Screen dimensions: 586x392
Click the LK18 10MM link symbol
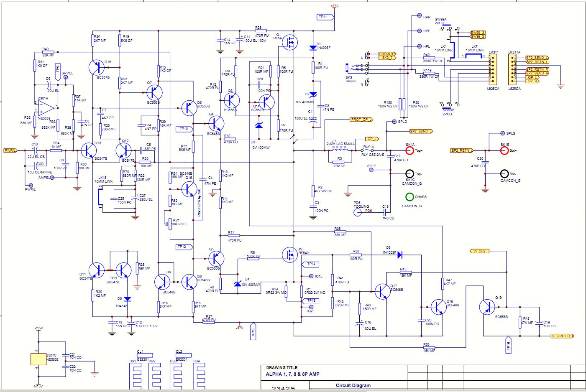(100, 197)
